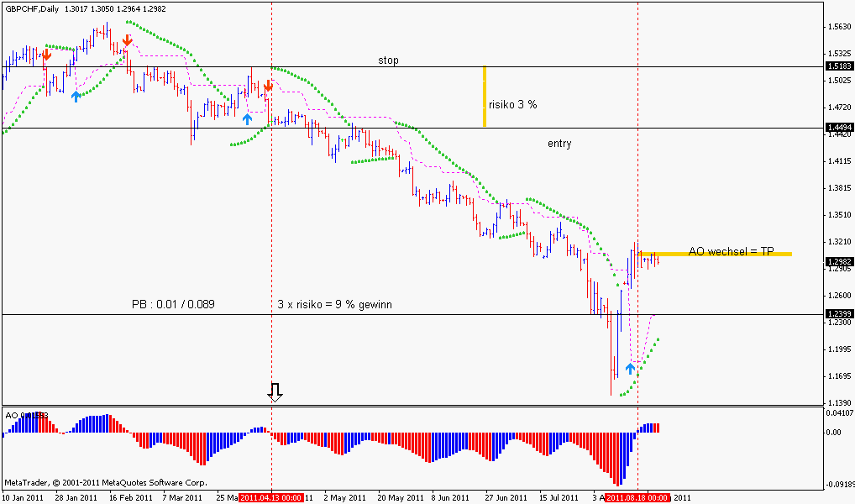Click the '28 Jan 2011' date label
Screen dimensions: 855x504
(77, 497)
